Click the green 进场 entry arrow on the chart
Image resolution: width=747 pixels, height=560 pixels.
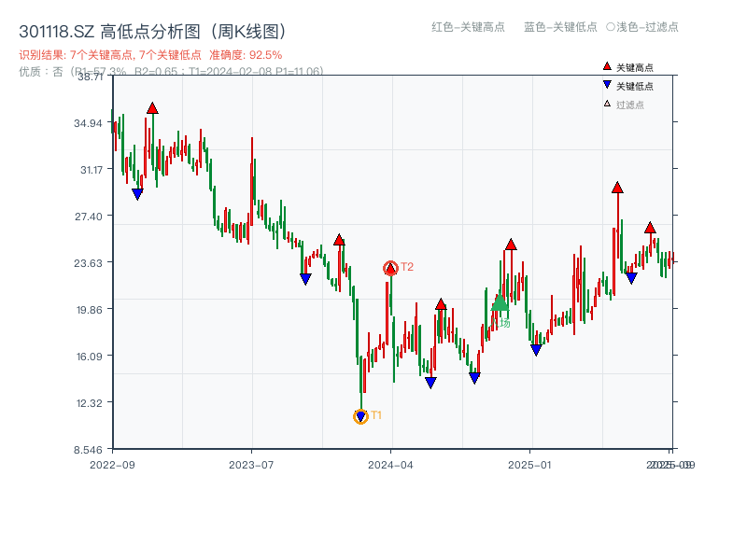coord(500,305)
